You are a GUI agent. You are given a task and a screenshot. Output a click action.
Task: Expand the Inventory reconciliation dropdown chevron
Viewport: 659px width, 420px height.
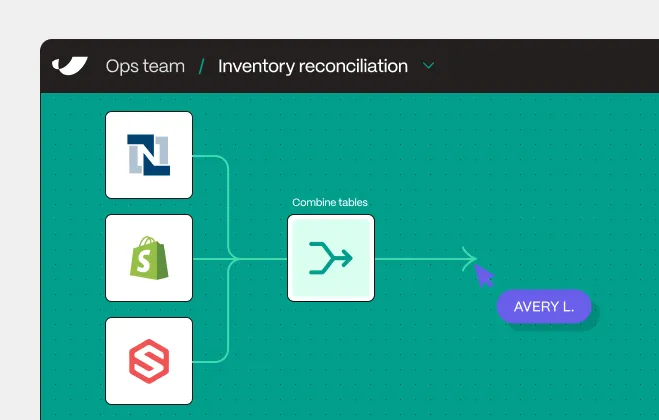point(428,66)
